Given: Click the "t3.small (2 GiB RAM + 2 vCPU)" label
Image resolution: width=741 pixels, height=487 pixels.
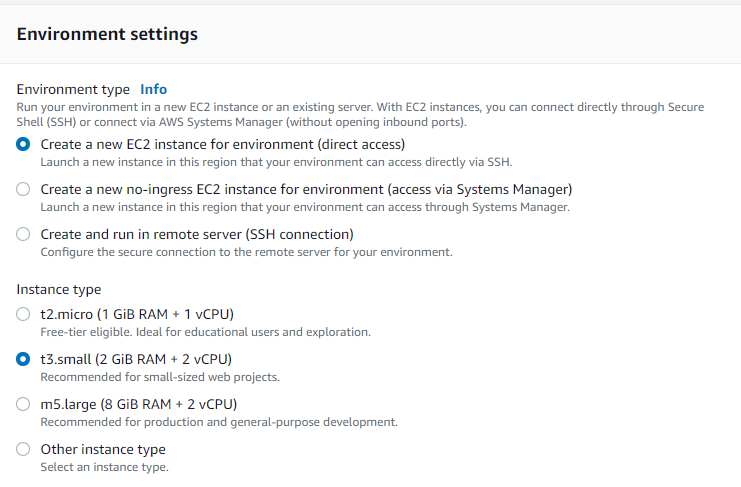Looking at the screenshot, I should tap(136, 359).
